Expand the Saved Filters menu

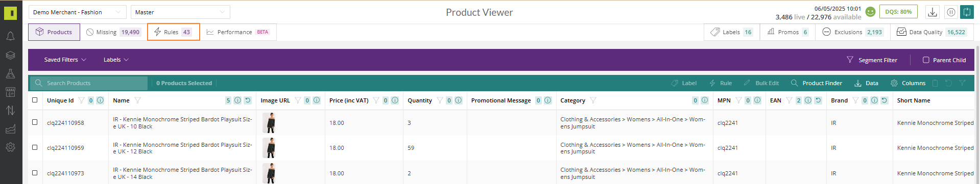[65, 60]
